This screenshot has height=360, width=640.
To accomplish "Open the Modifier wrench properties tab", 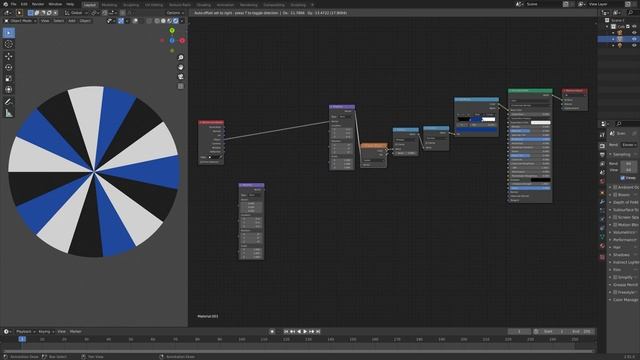I will click(602, 202).
